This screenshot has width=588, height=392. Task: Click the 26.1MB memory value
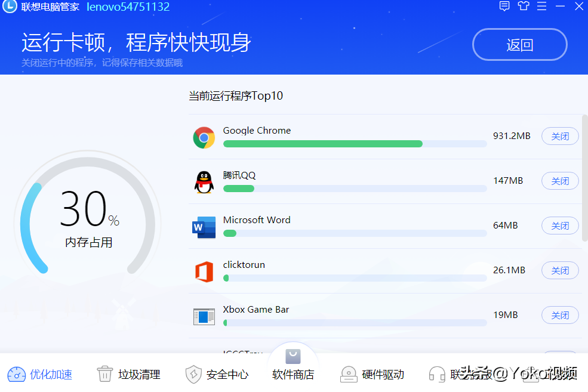point(509,270)
